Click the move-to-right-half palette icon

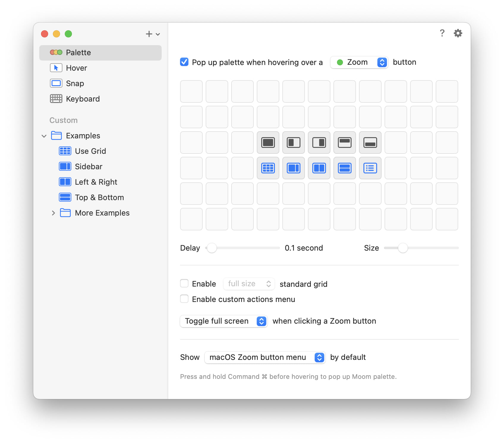coord(319,143)
